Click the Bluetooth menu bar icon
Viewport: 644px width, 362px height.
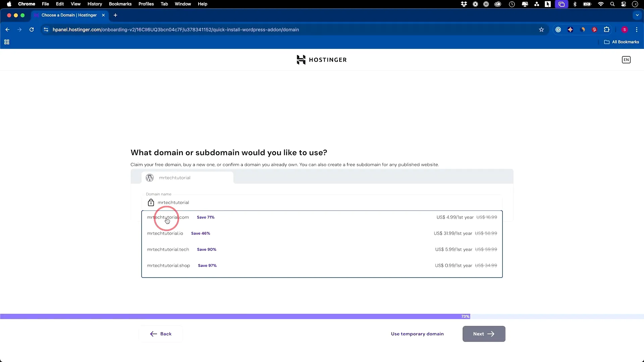click(575, 4)
